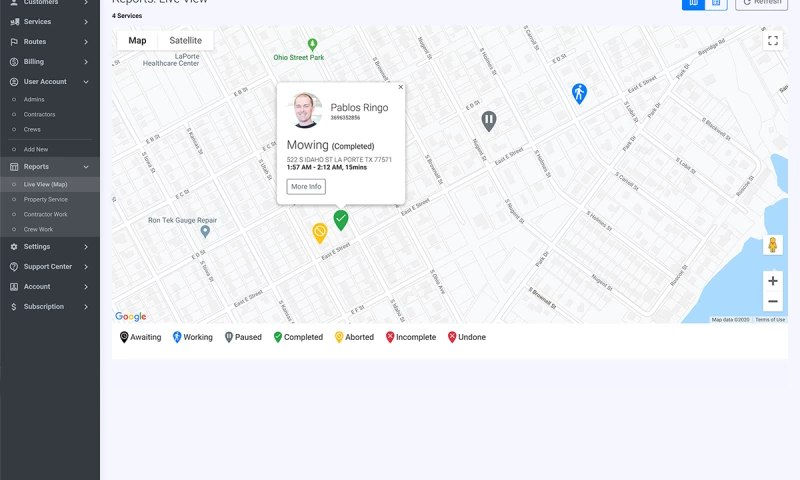The image size is (800, 480).
Task: Click the Ohio Street Park marker
Action: click(312, 44)
